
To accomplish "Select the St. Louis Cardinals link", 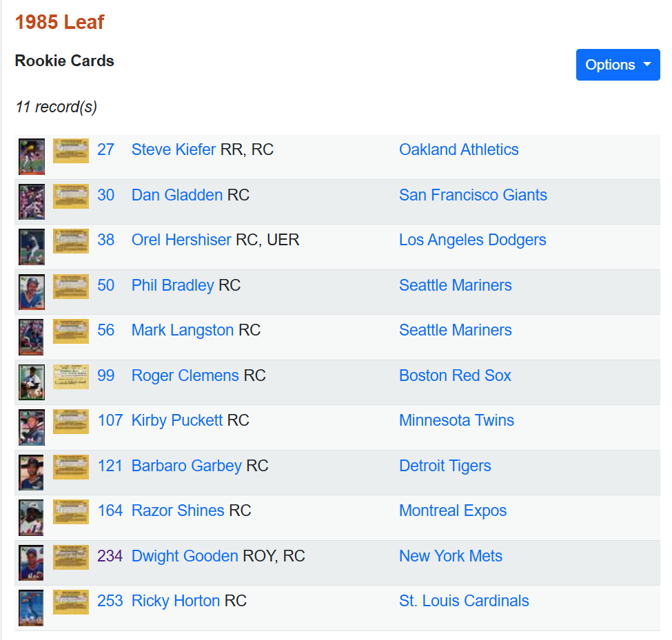I will pyautogui.click(x=464, y=601).
